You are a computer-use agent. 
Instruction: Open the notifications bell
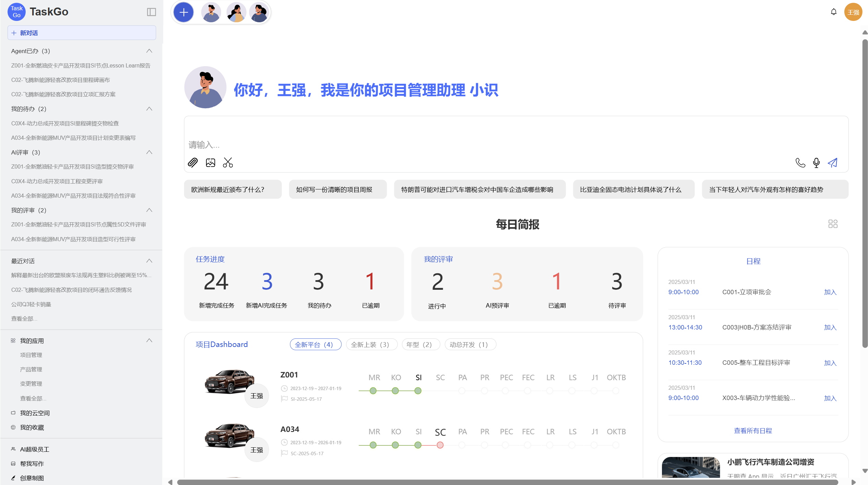(x=834, y=12)
